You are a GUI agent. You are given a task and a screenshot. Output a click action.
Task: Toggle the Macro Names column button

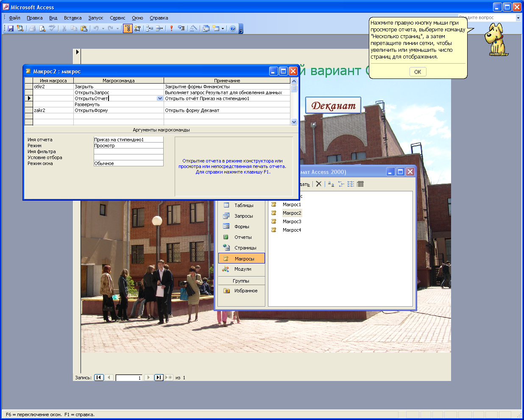click(127, 28)
